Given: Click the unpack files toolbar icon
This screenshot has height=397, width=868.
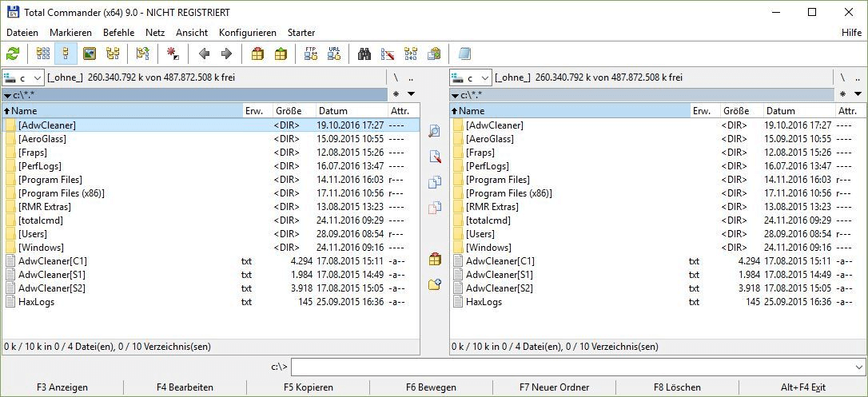Looking at the screenshot, I should tap(281, 54).
